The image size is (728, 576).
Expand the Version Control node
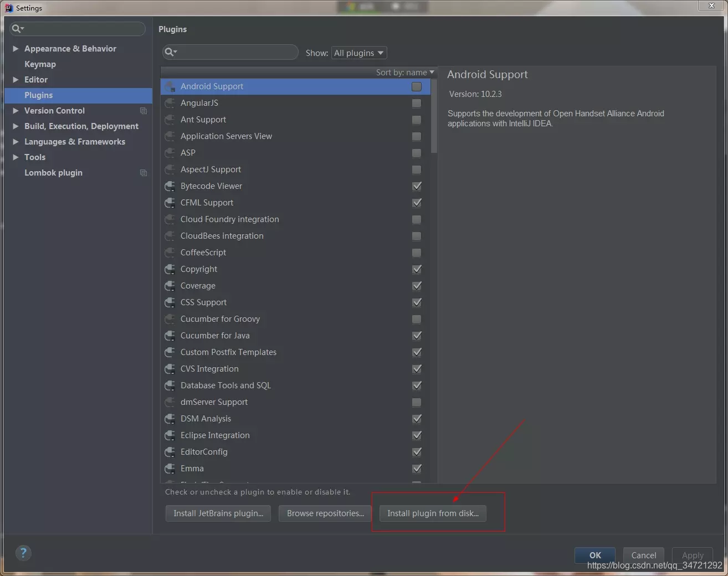coord(16,111)
